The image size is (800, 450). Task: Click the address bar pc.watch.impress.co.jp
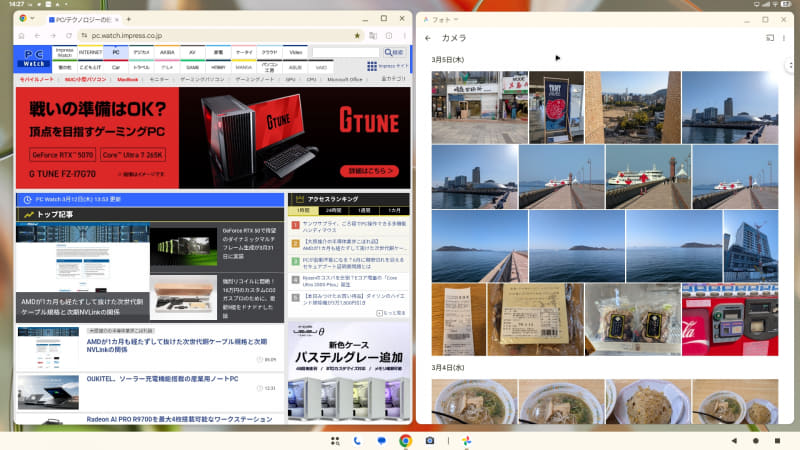point(219,36)
